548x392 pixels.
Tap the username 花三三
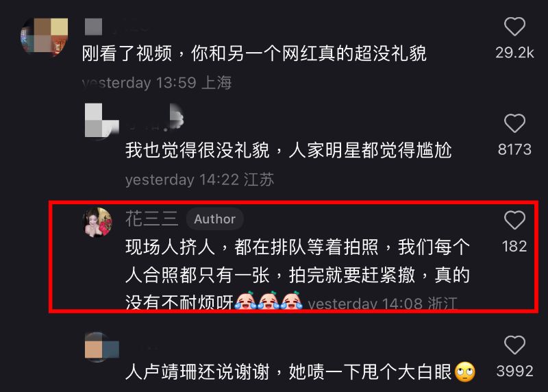pyautogui.click(x=152, y=219)
